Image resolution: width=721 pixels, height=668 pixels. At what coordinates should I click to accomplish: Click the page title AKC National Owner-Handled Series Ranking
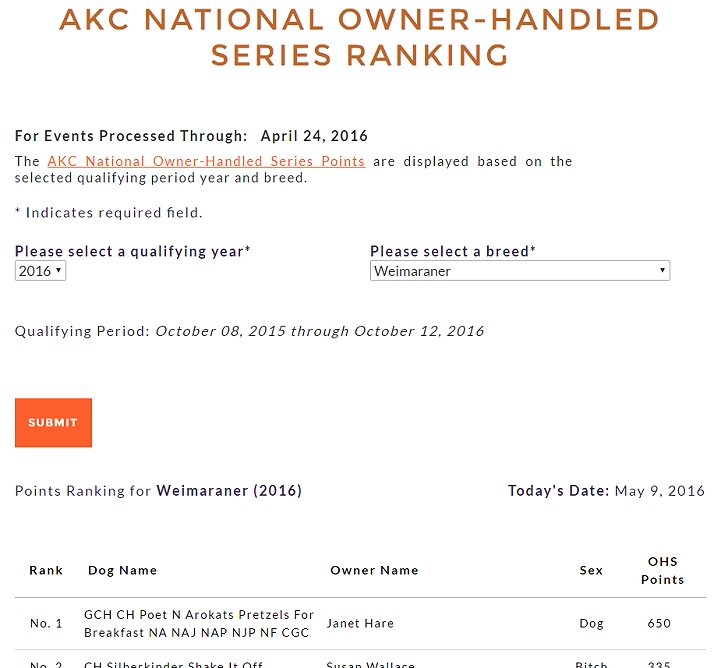360,37
